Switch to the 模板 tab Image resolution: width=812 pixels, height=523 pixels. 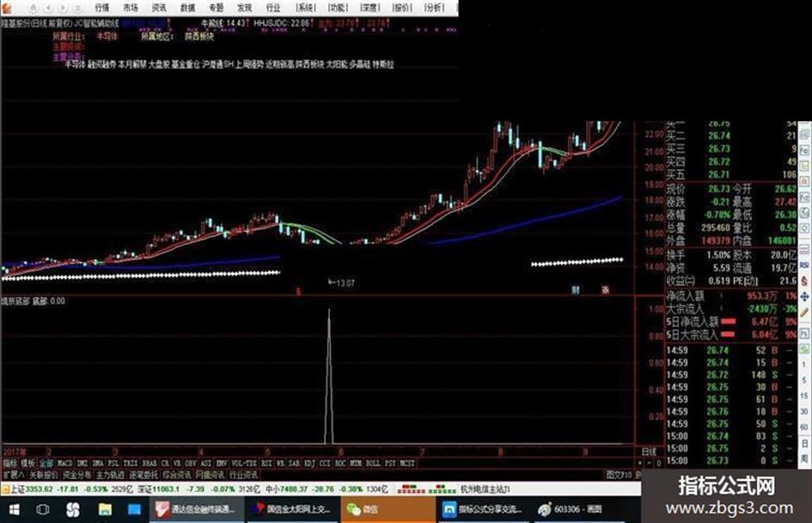[28, 464]
